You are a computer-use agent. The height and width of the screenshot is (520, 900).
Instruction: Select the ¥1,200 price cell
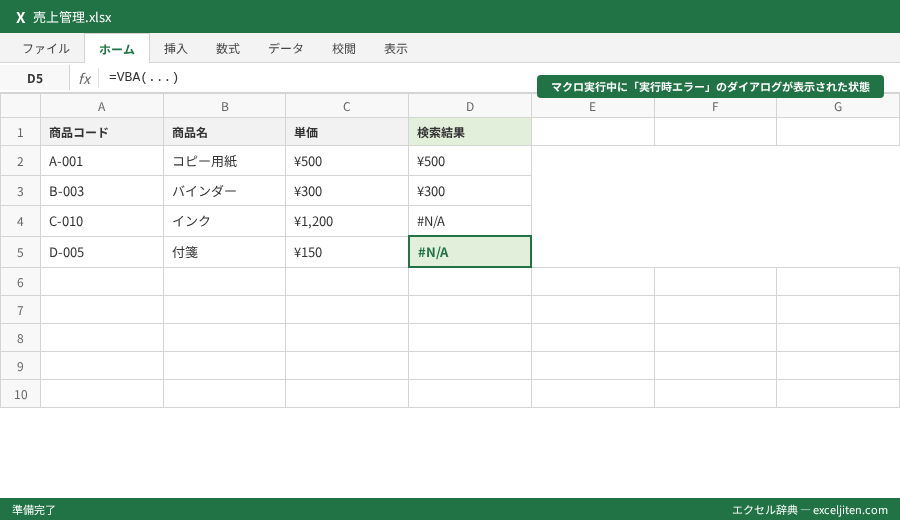(347, 221)
